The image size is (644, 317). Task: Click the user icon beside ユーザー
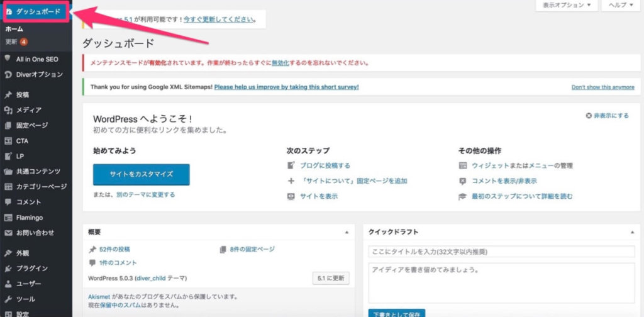click(8, 284)
